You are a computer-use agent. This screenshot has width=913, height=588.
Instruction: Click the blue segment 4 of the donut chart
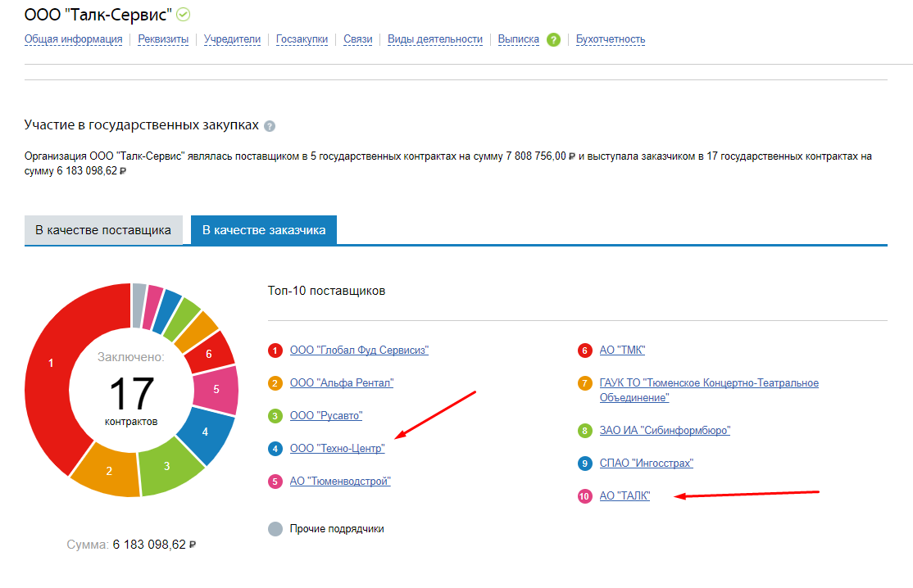click(206, 432)
